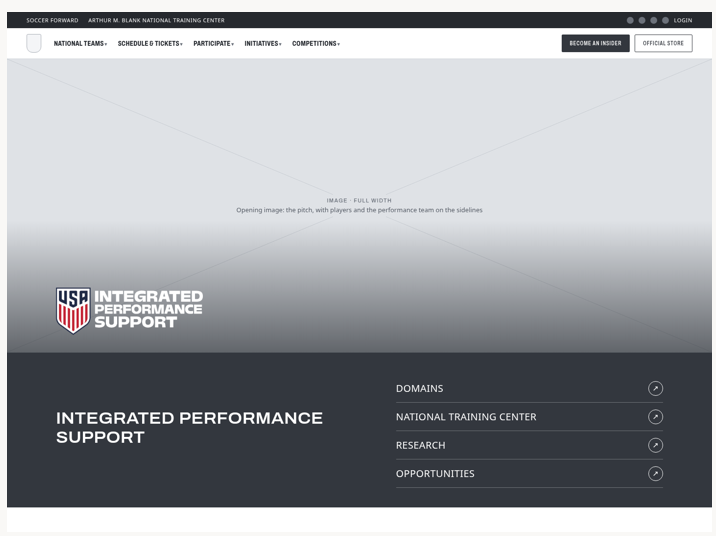This screenshot has height=536, width=716.
Task: Expand the Competitions dropdown menu
Action: (x=316, y=43)
